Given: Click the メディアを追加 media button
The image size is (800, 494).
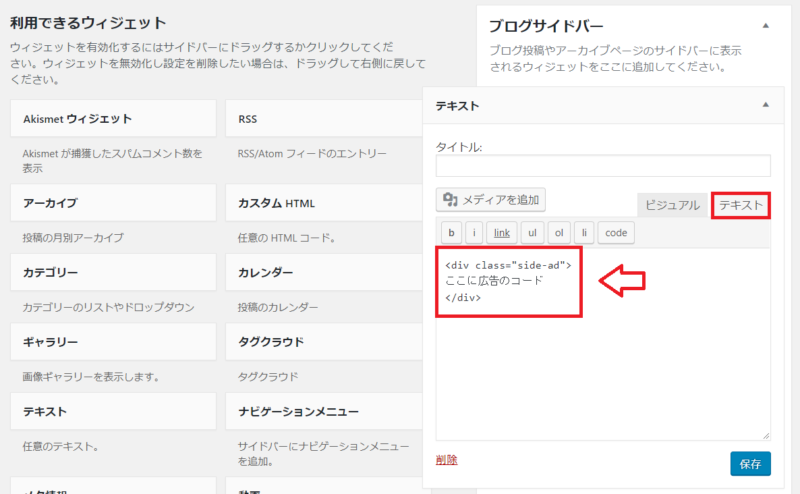Looking at the screenshot, I should (x=490, y=200).
